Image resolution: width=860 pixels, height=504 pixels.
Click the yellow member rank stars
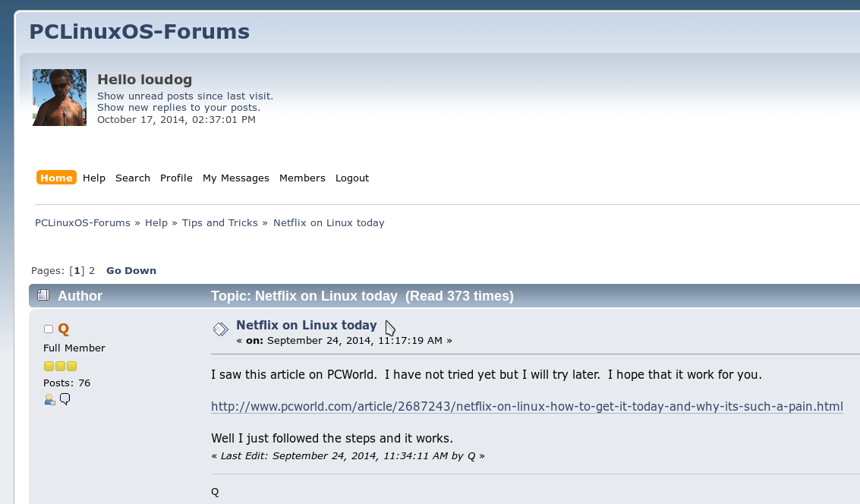point(60,366)
